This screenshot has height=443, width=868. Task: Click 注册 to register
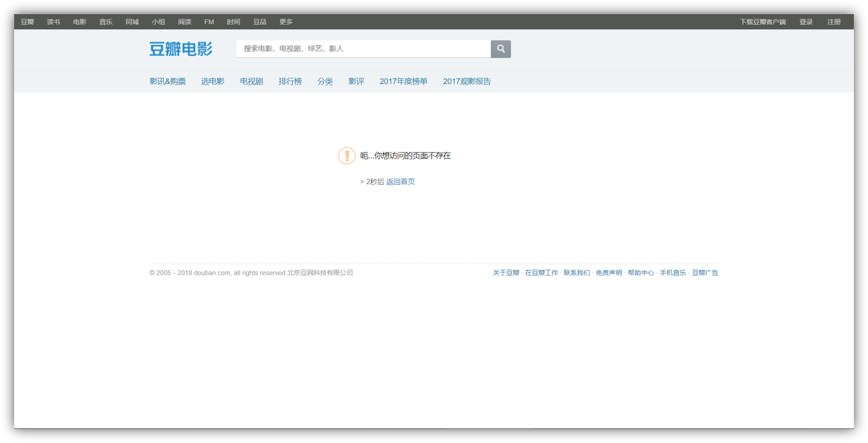834,22
